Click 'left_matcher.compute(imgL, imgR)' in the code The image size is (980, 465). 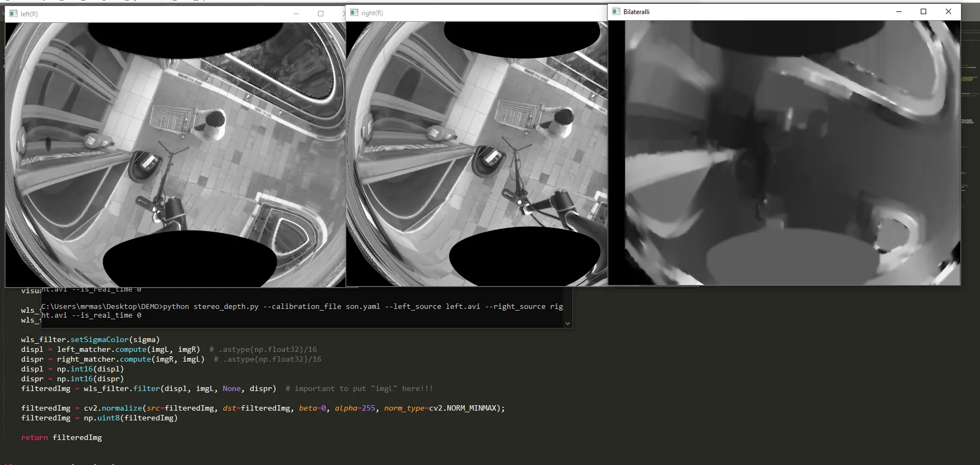click(128, 350)
